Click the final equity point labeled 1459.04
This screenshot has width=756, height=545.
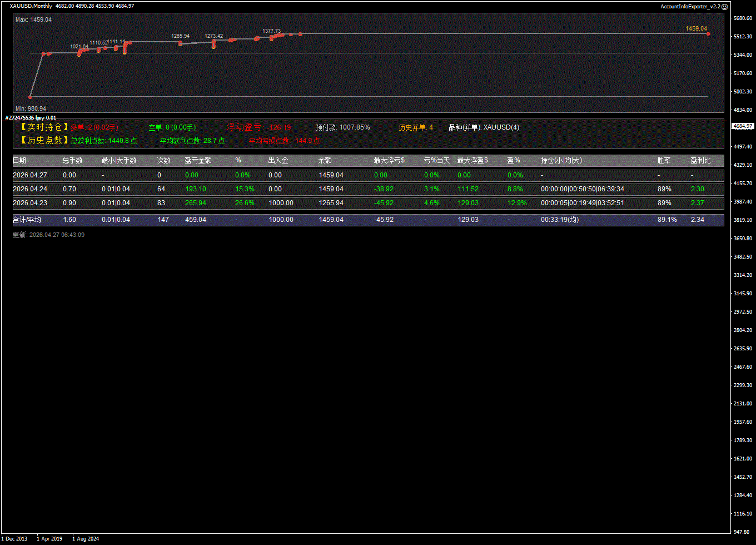click(x=708, y=34)
